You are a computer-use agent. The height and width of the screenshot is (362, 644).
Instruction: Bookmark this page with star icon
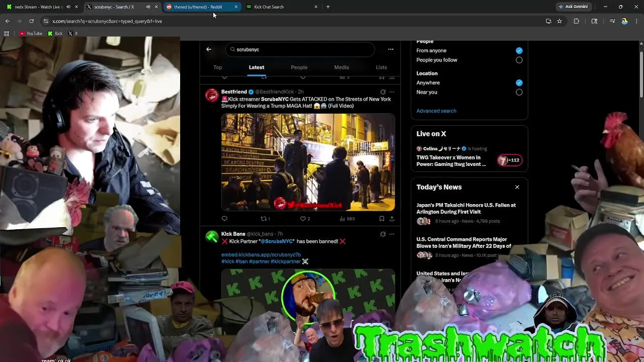coord(559,21)
